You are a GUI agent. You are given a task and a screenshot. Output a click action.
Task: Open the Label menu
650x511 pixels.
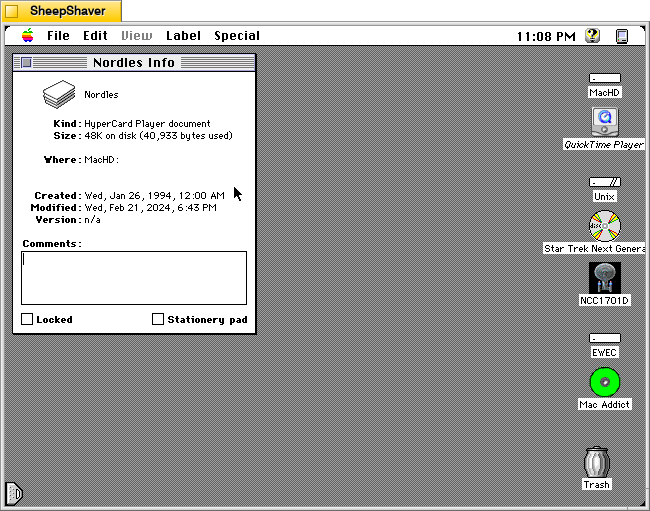[183, 36]
